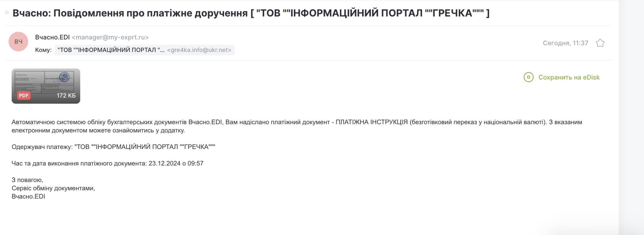Click the payment date line 23.12.2024

(x=107, y=163)
